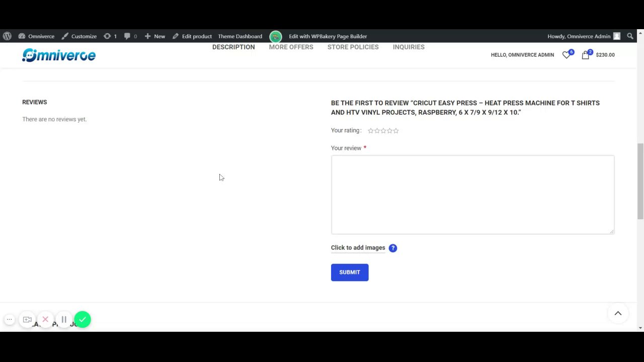The image size is (644, 362).
Task: Open the shopping cart bag icon
Action: click(586, 55)
